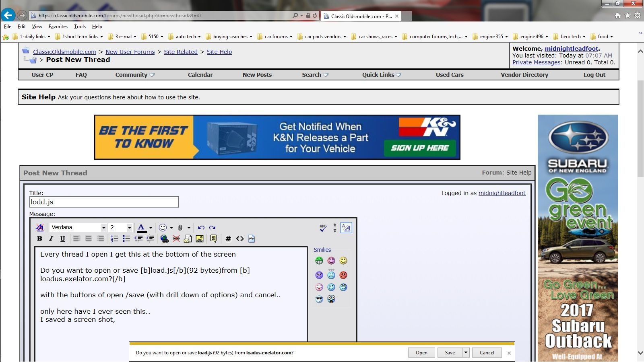Switch editor mode with the A/A icon
644x362 pixels.
(346, 228)
